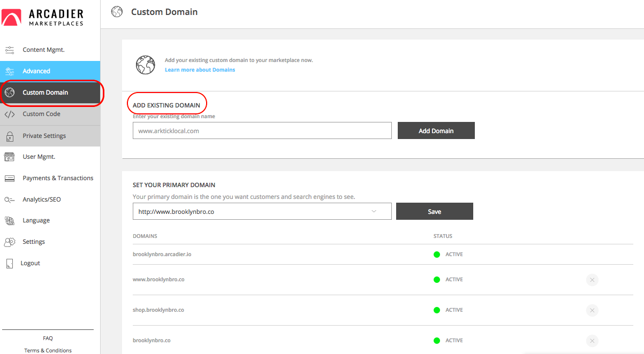Image resolution: width=644 pixels, height=354 pixels.
Task: Open the primary domain dropdown
Action: [262, 211]
